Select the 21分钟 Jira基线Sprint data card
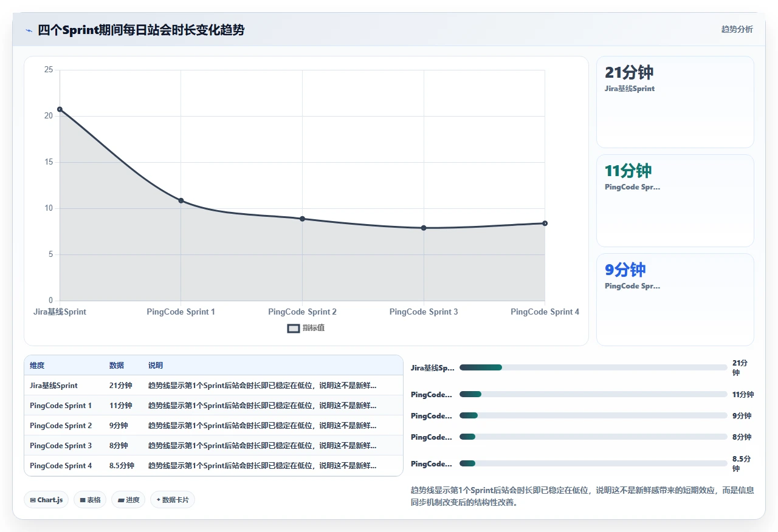The image size is (778, 532). click(675, 102)
